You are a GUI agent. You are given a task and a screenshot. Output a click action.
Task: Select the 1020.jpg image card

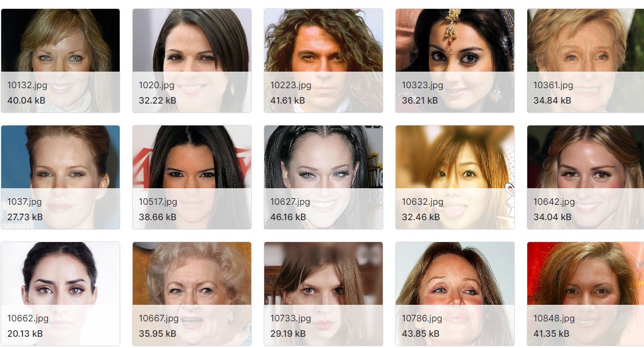pyautogui.click(x=192, y=61)
